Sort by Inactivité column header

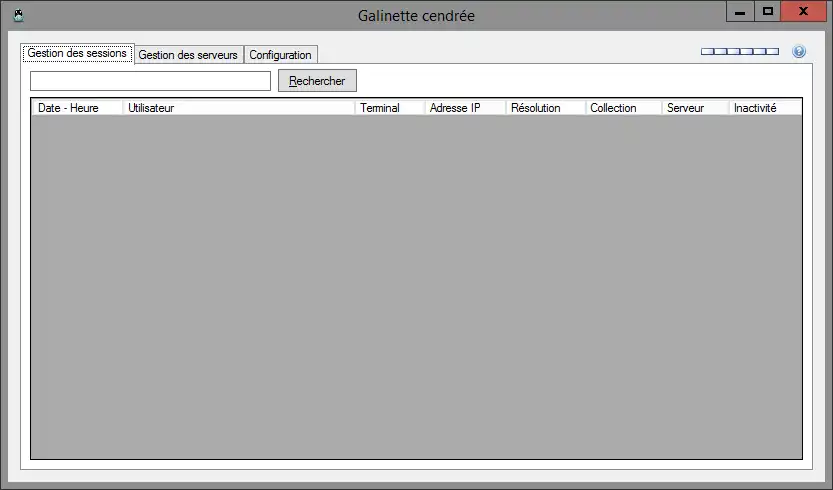pos(765,108)
